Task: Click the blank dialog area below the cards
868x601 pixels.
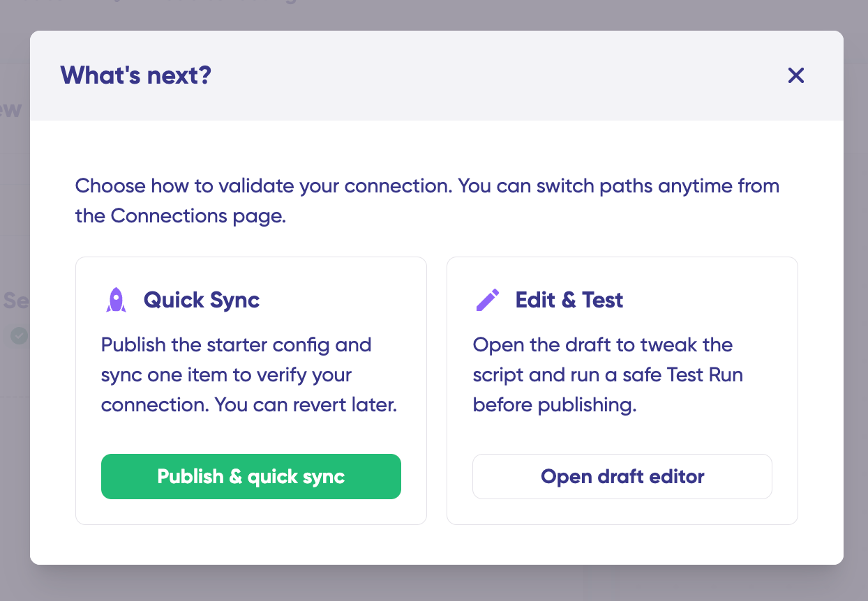Action: click(x=436, y=545)
